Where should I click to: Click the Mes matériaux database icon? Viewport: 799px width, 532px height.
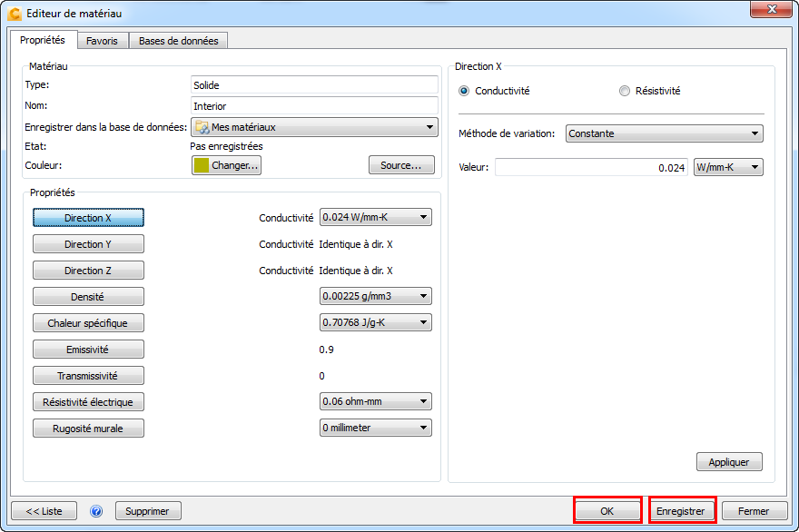pyautogui.click(x=202, y=127)
